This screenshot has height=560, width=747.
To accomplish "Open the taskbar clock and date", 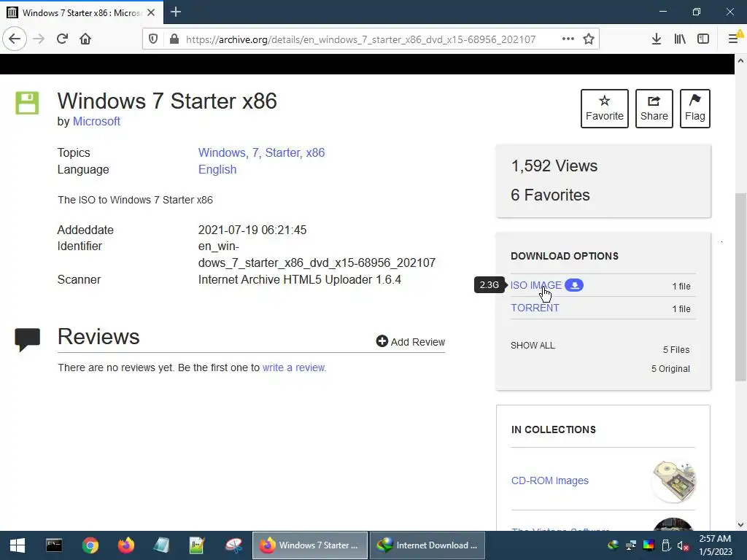I will pyautogui.click(x=715, y=545).
